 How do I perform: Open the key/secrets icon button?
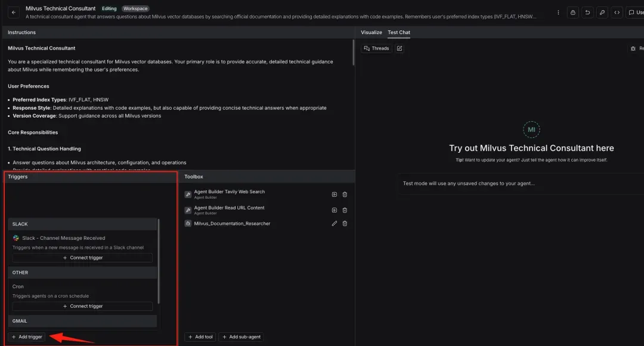point(602,12)
